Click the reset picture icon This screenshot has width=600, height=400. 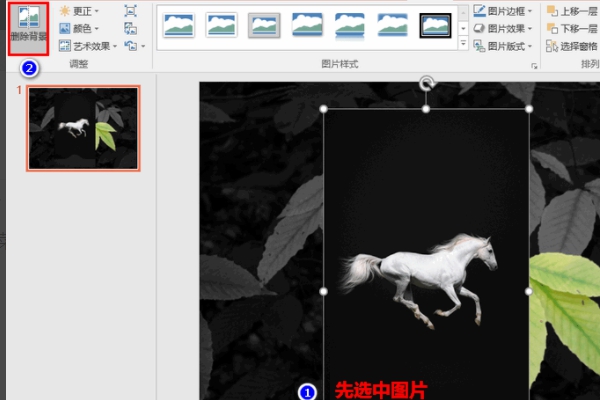130,46
